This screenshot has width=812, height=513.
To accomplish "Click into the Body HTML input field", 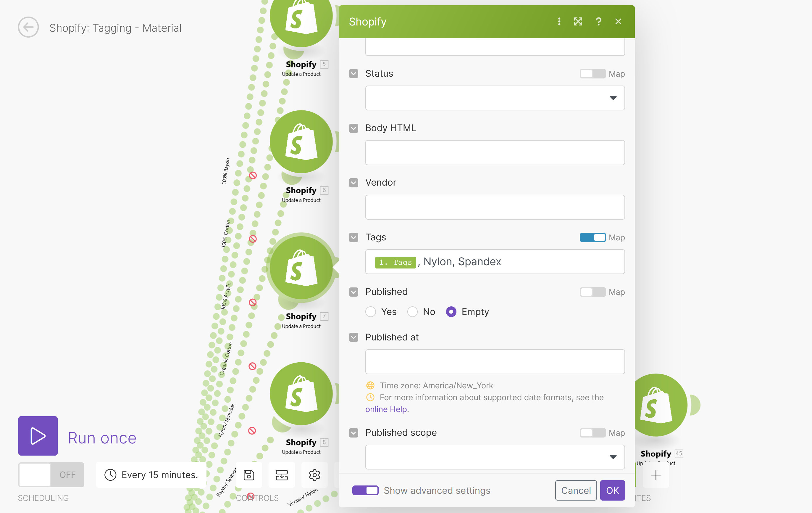I will point(495,152).
